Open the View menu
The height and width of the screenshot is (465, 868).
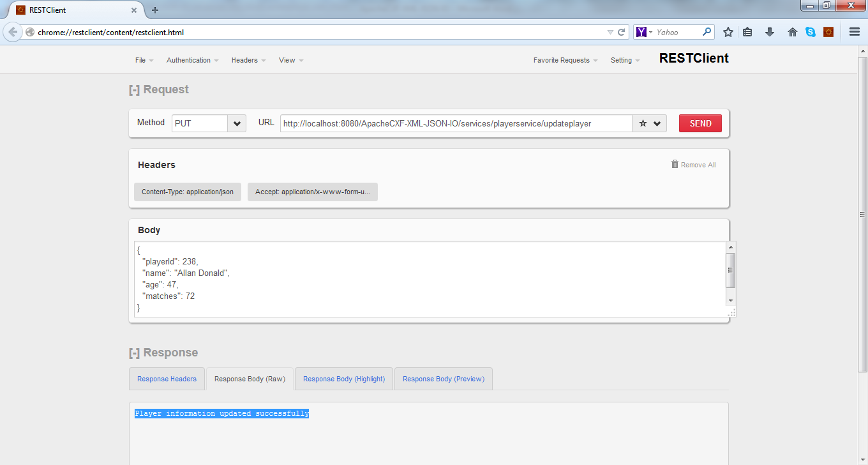291,60
